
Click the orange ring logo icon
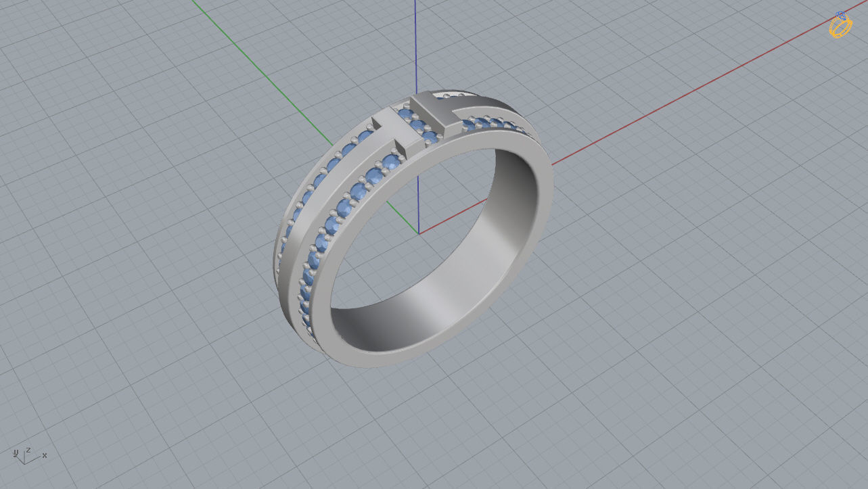[x=840, y=25]
